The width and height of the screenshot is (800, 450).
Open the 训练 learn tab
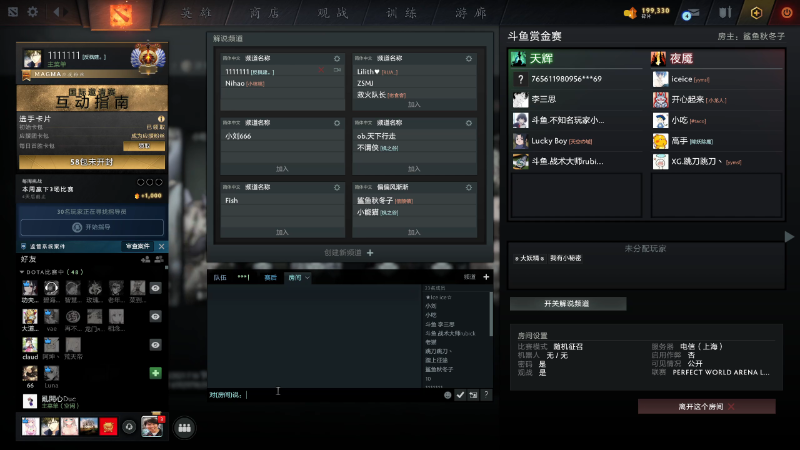click(x=401, y=13)
